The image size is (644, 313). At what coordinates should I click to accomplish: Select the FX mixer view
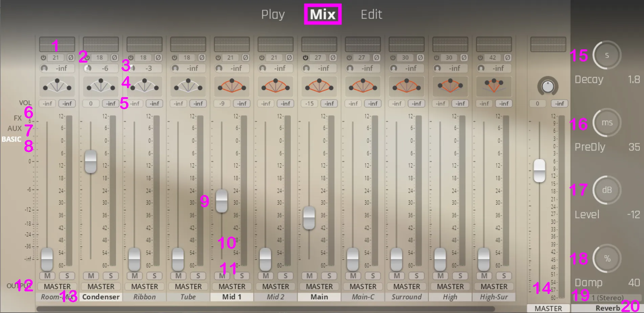pyautogui.click(x=18, y=118)
